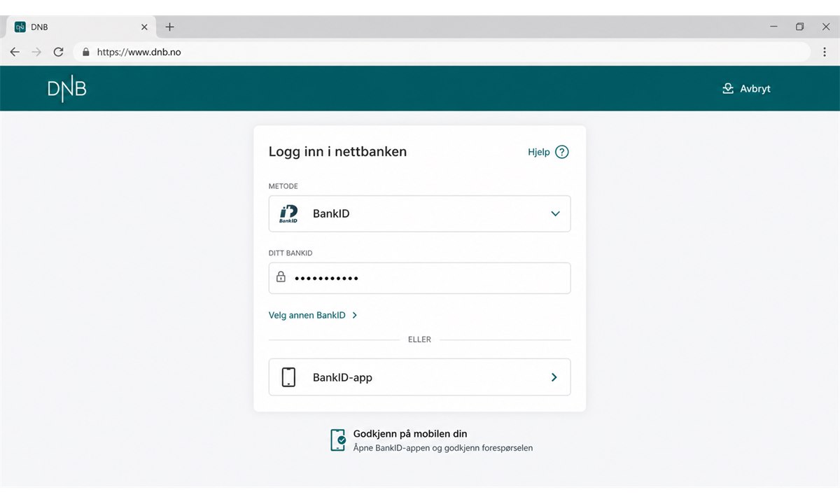Click 'Åpne BankID-appen og godkjenn forespørselen' text
The image size is (840, 504).
(x=443, y=448)
